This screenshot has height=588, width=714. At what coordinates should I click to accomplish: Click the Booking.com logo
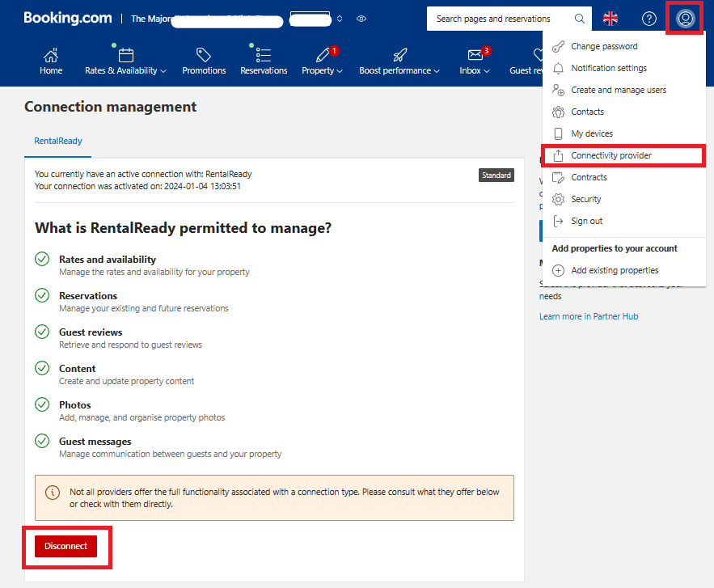click(68, 18)
